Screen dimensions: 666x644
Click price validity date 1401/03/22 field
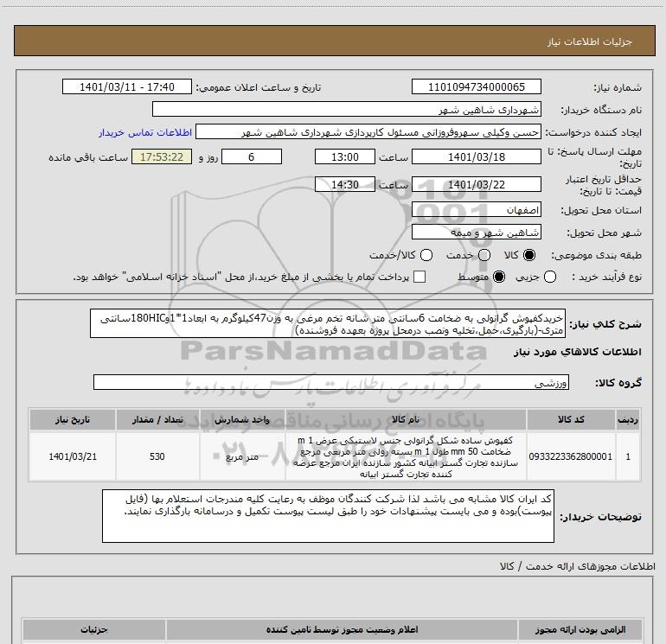476,185
